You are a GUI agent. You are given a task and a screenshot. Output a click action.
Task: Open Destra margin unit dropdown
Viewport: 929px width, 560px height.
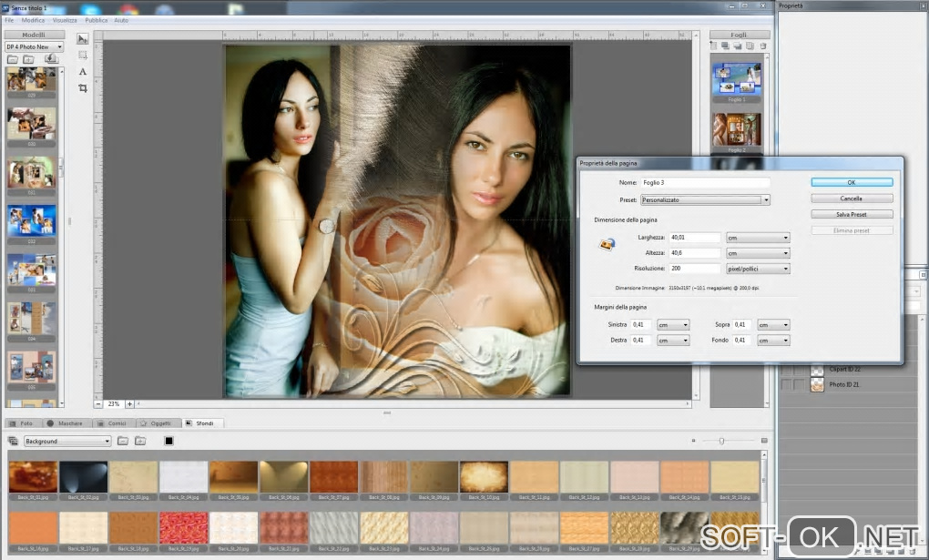(673, 341)
